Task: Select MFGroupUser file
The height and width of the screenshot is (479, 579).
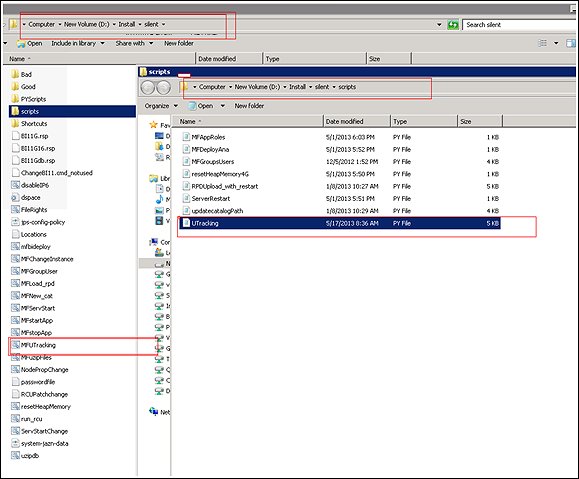Action: coord(35,271)
